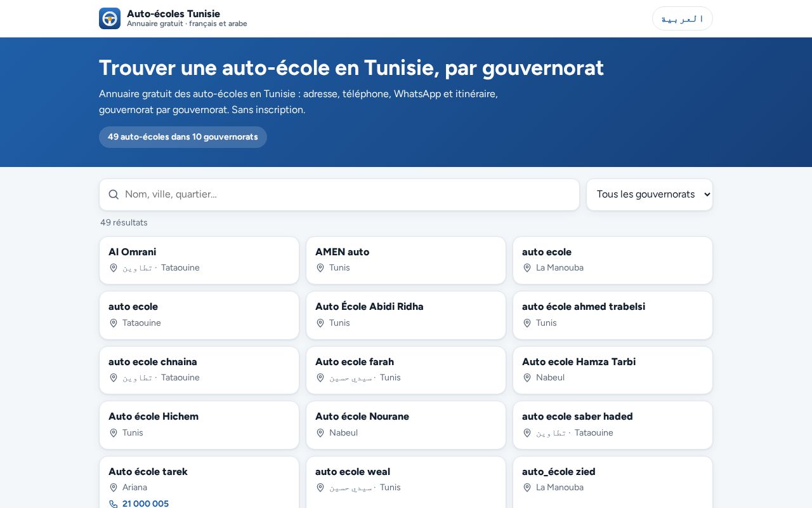Click the search magnifier icon

[114, 194]
